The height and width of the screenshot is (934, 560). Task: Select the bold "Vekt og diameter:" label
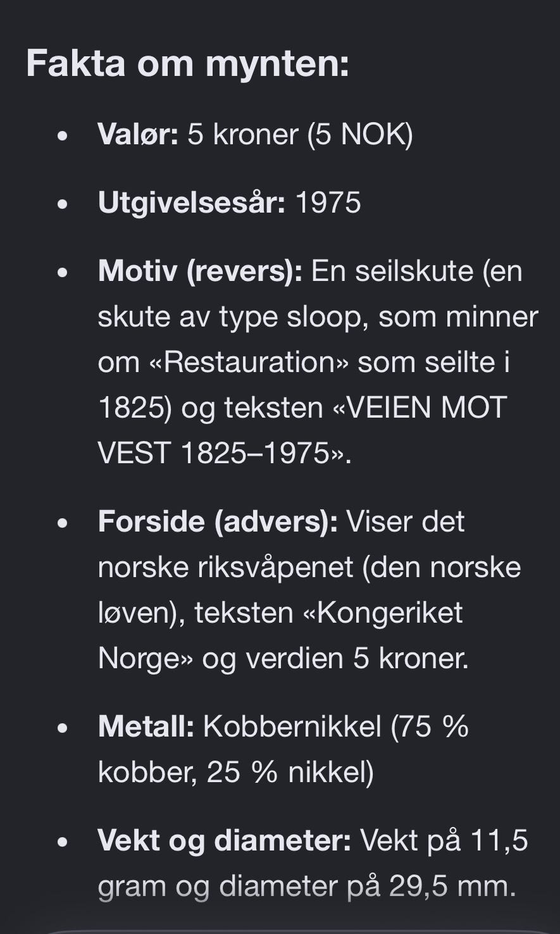224,841
